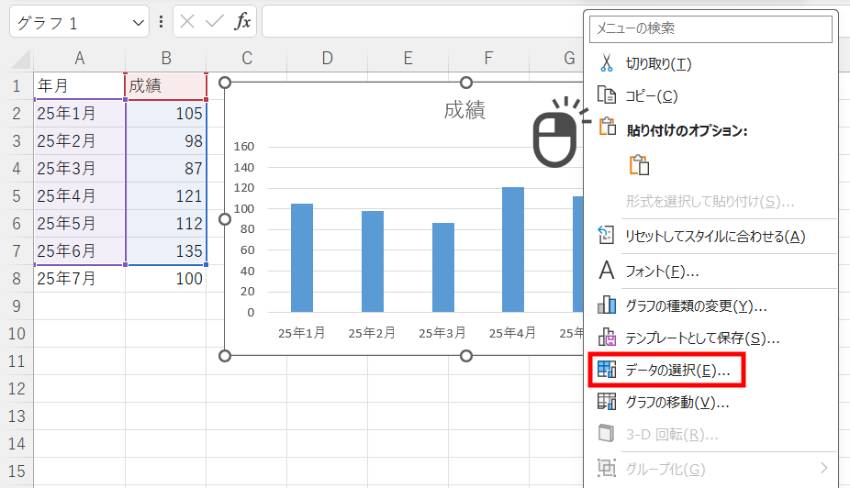The image size is (850, 488).
Task: Click the paste clipboard icon under 貼り付けのオプション
Action: click(x=639, y=164)
